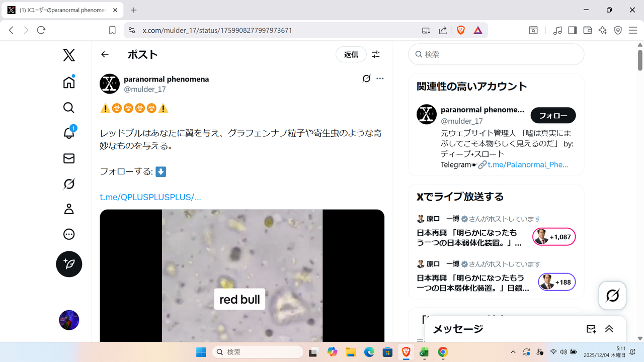The height and width of the screenshot is (362, 644).
Task: Click the 返信 reply button
Action: [351, 54]
